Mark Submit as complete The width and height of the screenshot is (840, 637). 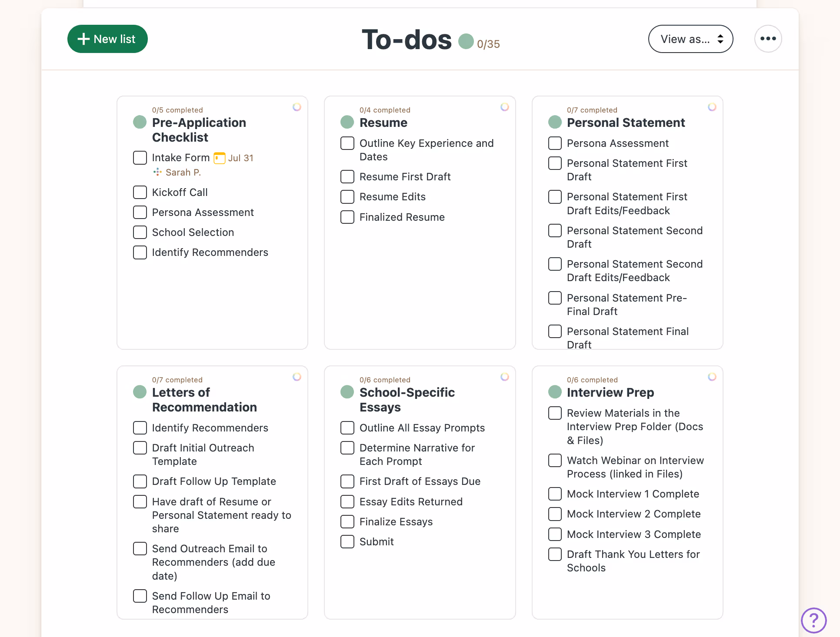(347, 541)
